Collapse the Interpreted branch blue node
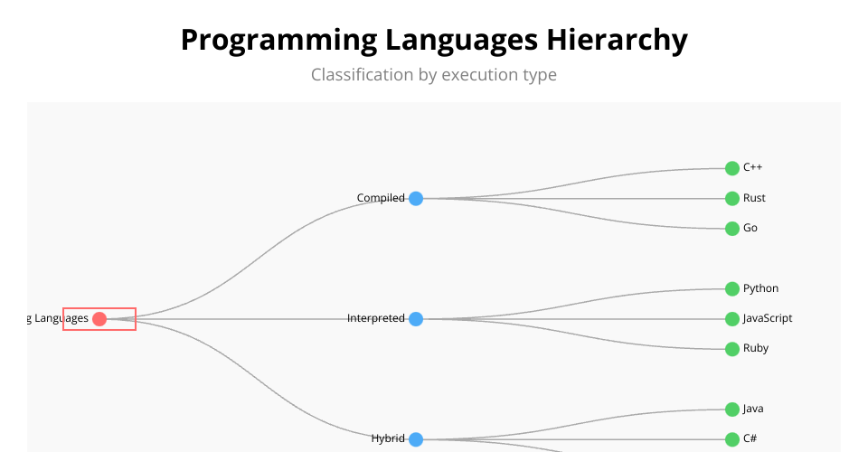The height and width of the screenshot is (452, 868). click(x=416, y=319)
